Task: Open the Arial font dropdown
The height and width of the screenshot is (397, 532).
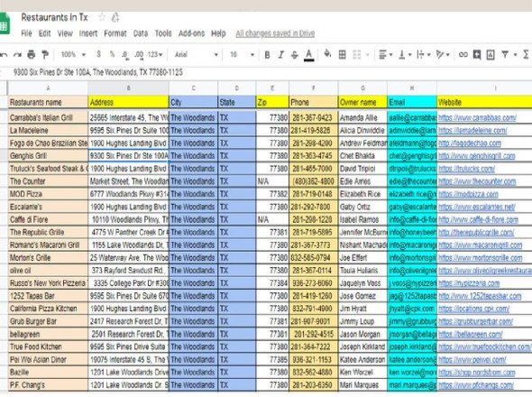Action: click(x=197, y=54)
